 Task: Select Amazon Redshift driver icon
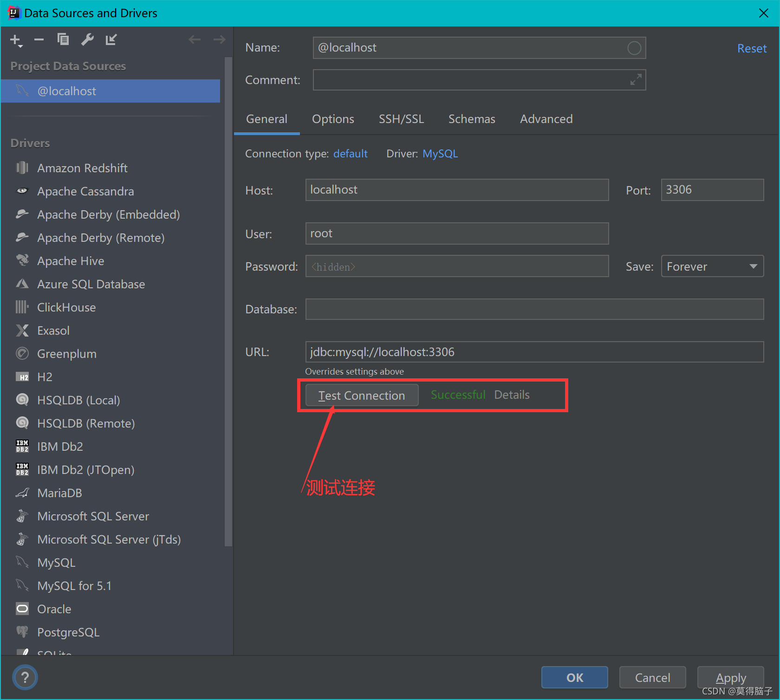(x=22, y=168)
